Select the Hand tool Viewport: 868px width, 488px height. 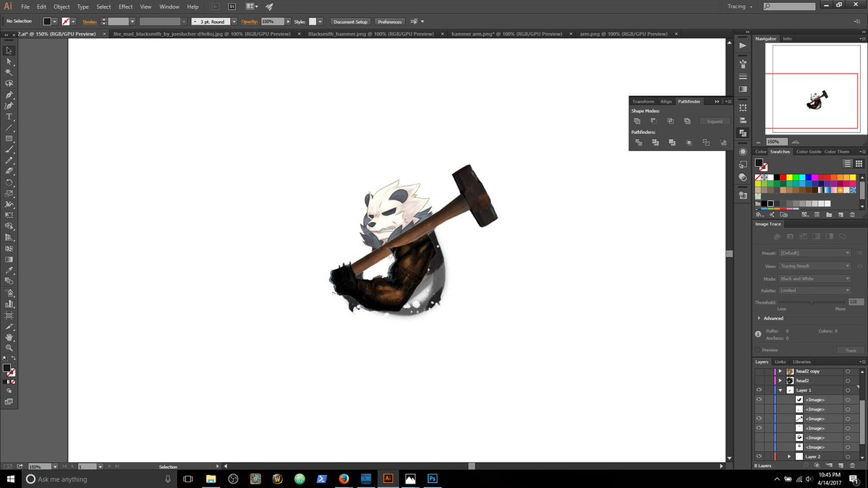coord(9,337)
